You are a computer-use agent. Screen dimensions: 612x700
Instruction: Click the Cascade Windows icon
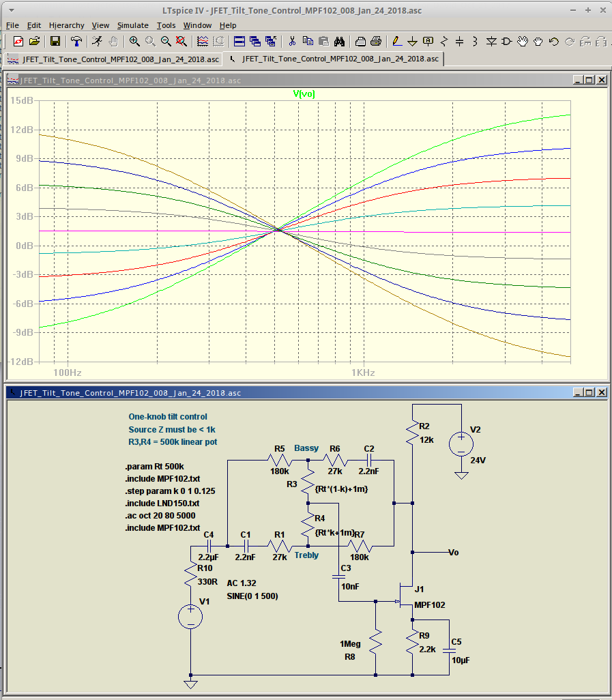(x=255, y=42)
